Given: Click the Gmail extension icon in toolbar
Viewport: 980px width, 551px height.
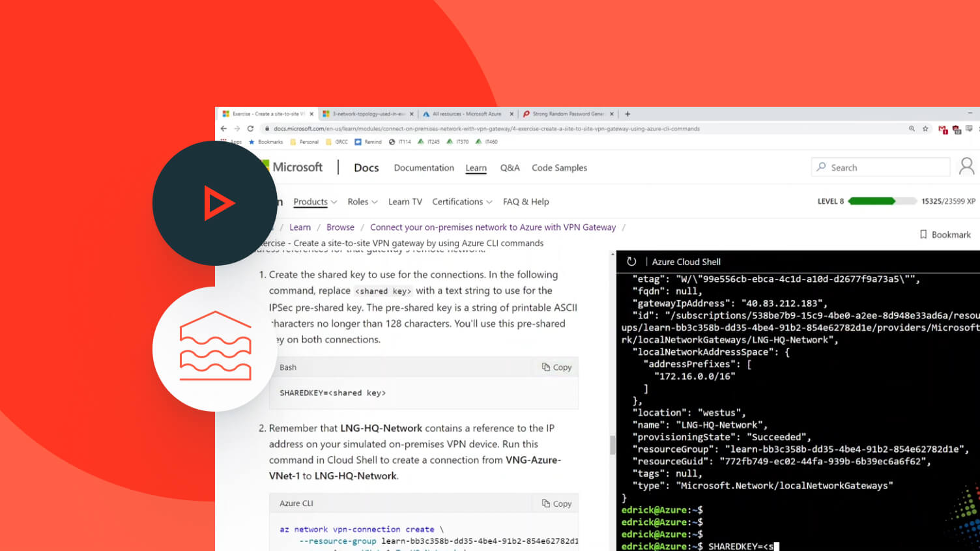Looking at the screenshot, I should point(942,130).
